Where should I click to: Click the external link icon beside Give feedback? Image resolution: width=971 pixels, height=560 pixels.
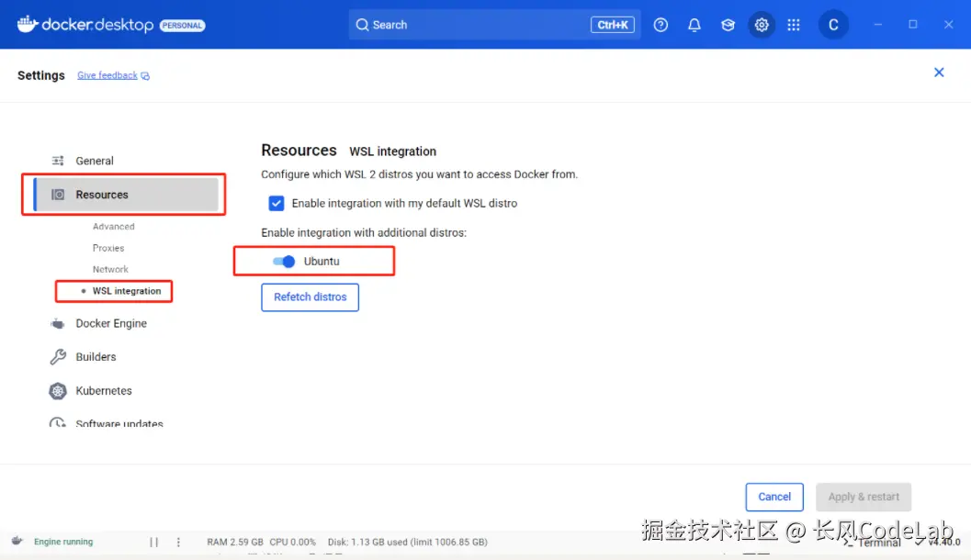pyautogui.click(x=145, y=75)
